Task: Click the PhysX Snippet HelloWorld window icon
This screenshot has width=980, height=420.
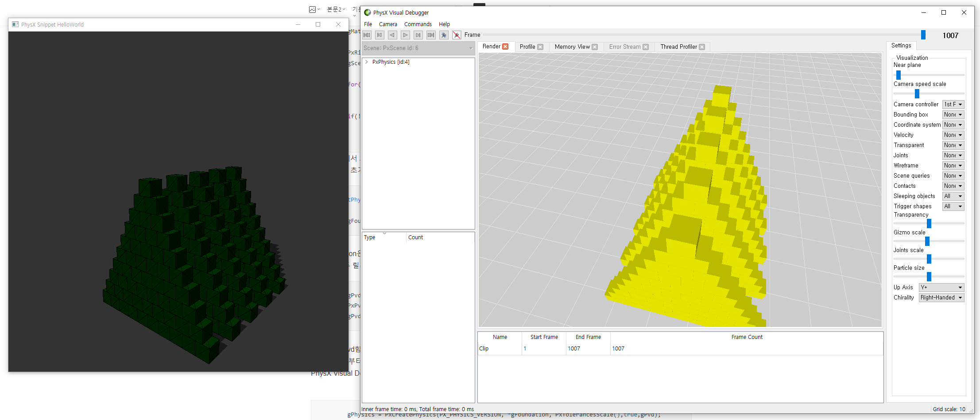Action: click(x=15, y=24)
